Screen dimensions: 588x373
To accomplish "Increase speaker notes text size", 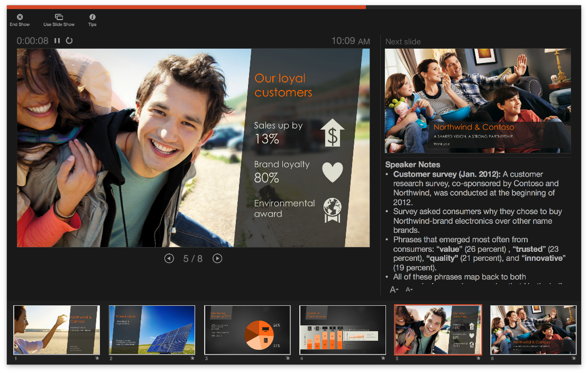I will (x=393, y=289).
